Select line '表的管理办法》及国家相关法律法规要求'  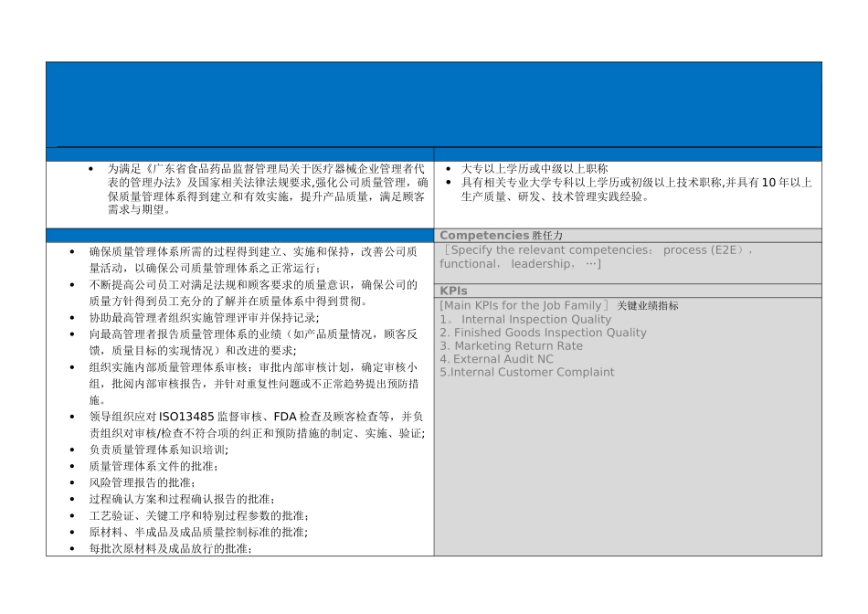pos(268,183)
